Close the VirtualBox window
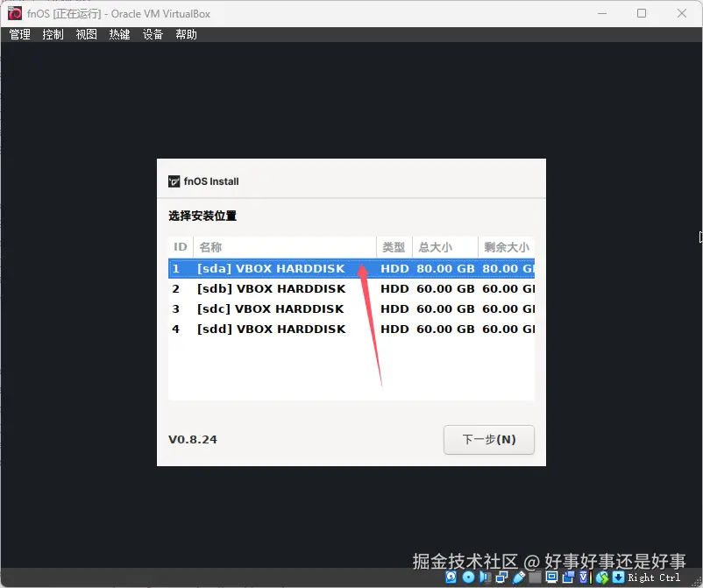This screenshot has height=588, width=703. point(682,13)
